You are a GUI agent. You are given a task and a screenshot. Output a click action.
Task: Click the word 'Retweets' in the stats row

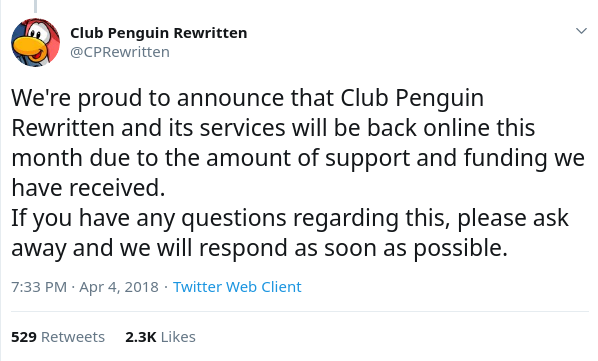click(73, 337)
